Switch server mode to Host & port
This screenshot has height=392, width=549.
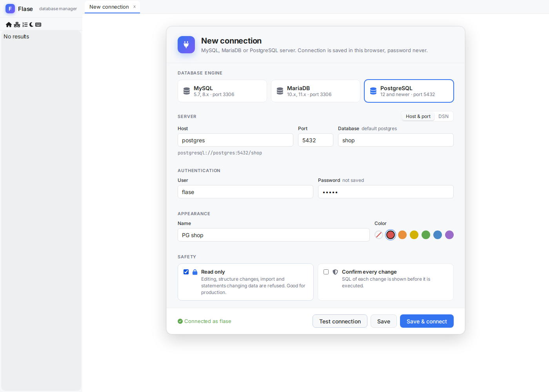(418, 116)
